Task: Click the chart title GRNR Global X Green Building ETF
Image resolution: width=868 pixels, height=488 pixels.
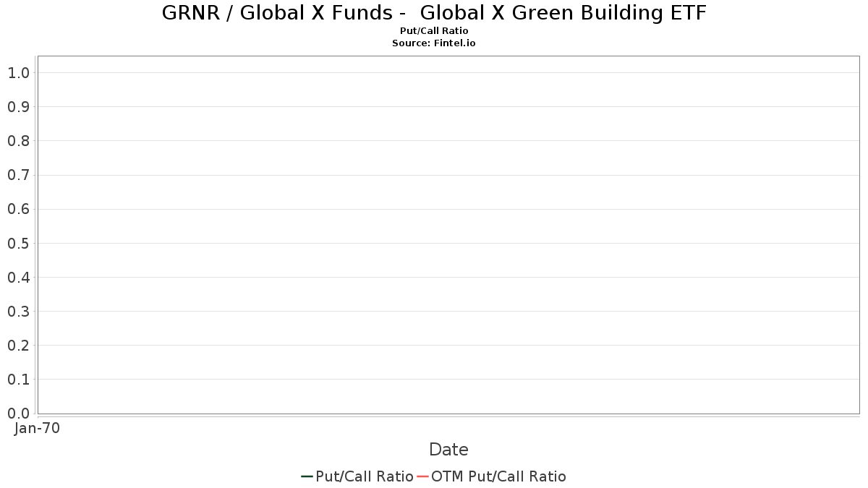Action: pos(434,13)
